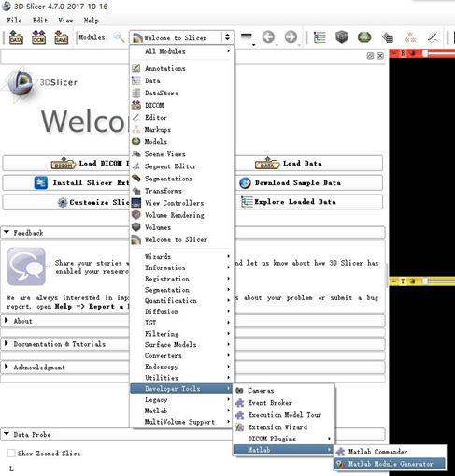Open the Edit menu
The image size is (455, 476).
[40, 21]
